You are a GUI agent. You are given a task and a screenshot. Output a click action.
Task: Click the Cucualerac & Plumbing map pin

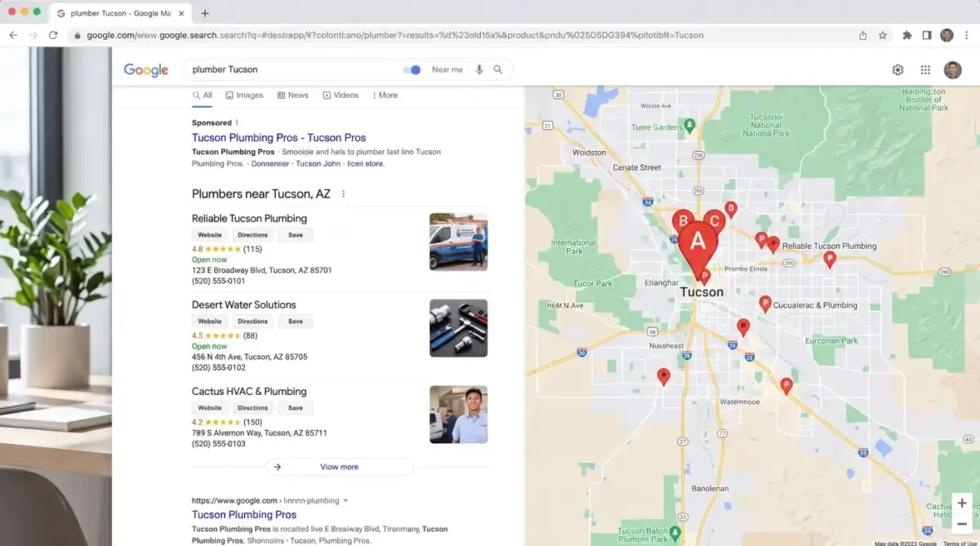pyautogui.click(x=765, y=304)
